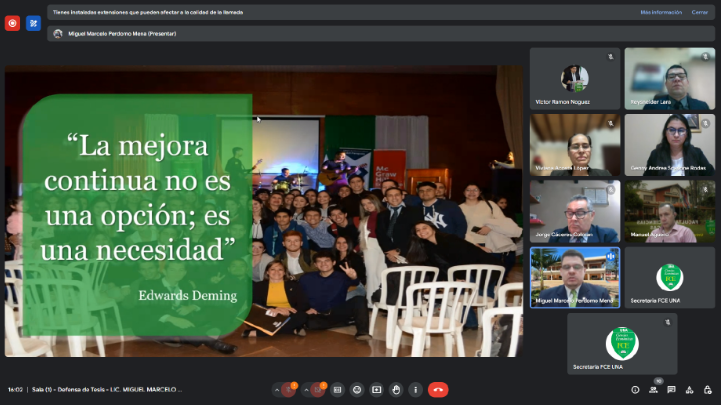Image resolution: width=722 pixels, height=405 pixels.
Task: Open the activities panel
Action: tap(689, 390)
